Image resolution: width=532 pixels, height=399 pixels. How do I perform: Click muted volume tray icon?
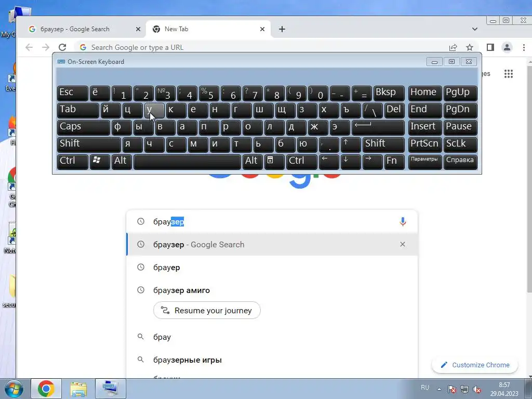coord(477,390)
